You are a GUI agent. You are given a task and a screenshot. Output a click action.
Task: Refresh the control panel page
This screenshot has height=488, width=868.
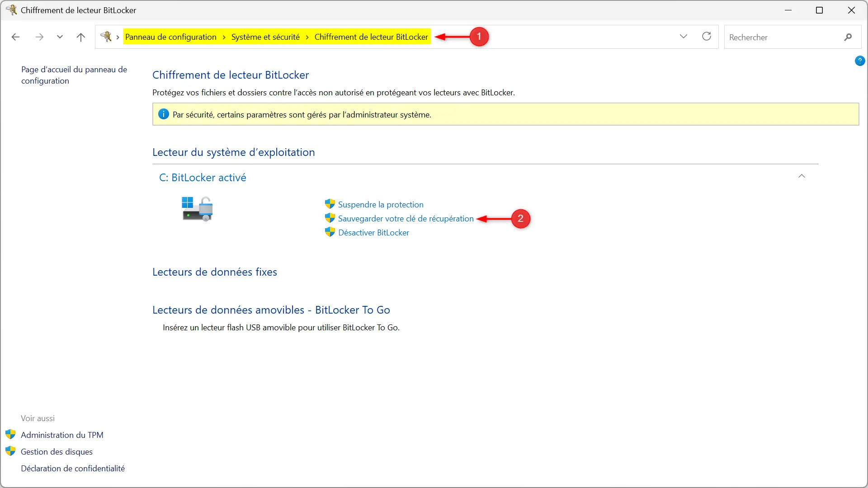[x=707, y=37]
